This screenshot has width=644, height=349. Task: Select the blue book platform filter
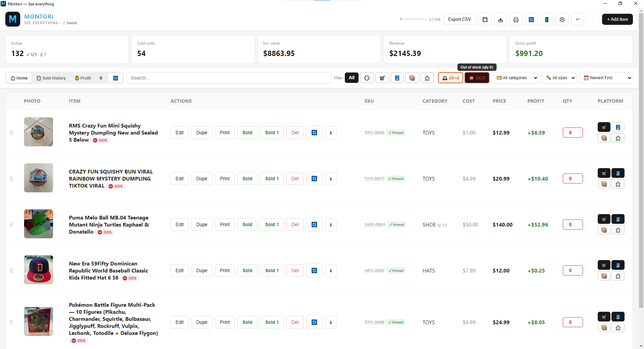coord(397,78)
